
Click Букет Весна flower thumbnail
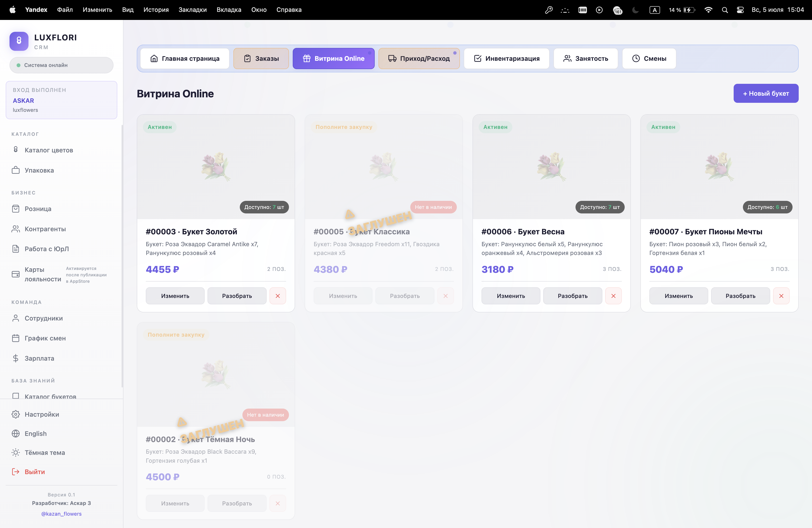551,167
